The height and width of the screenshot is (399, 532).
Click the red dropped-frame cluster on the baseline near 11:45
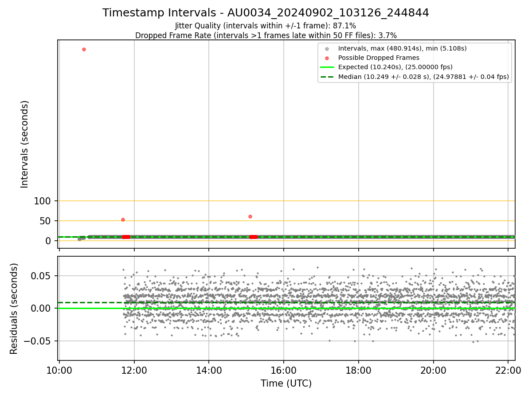[126, 237]
